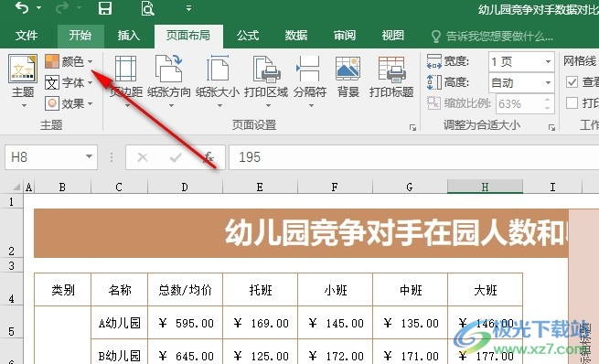Click the 高度 height icon in scale group
Image resolution: width=599 pixels, height=364 pixels.
(434, 82)
